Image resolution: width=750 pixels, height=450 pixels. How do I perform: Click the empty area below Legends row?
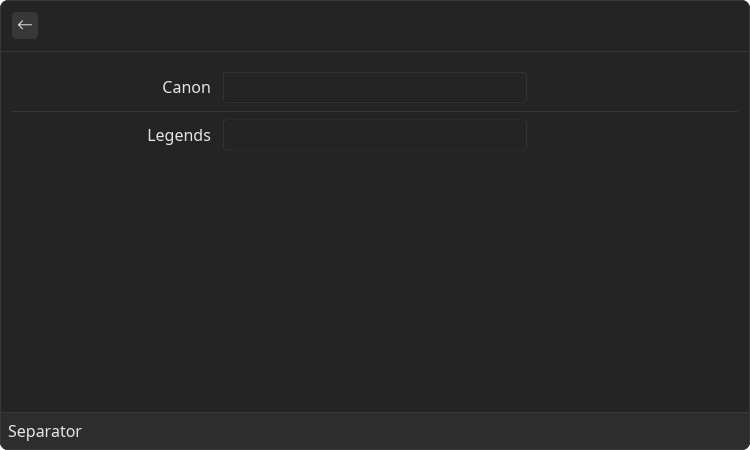click(375, 282)
